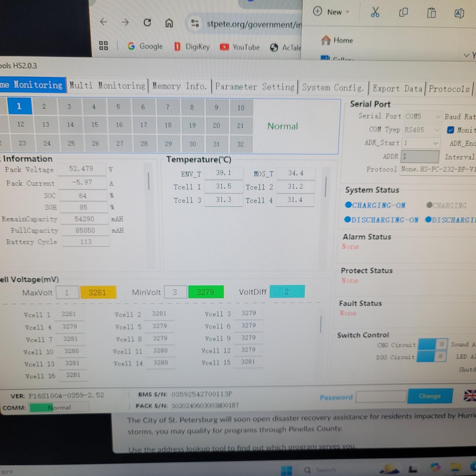The image size is (476, 476).
Task: Toggle the CHG Circuit switch
Action: click(x=433, y=344)
